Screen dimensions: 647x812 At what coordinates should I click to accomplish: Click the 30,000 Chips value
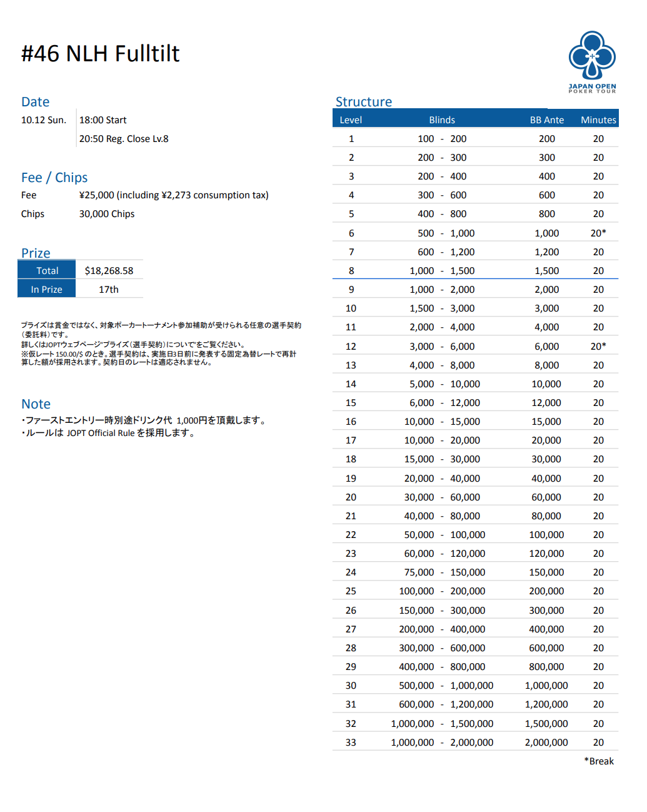[x=107, y=214]
